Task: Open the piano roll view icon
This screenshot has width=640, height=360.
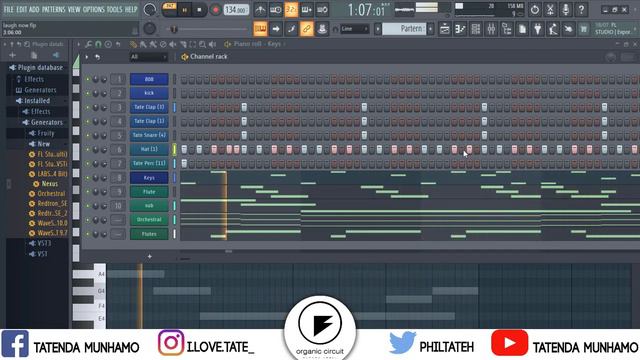Action: (460, 29)
